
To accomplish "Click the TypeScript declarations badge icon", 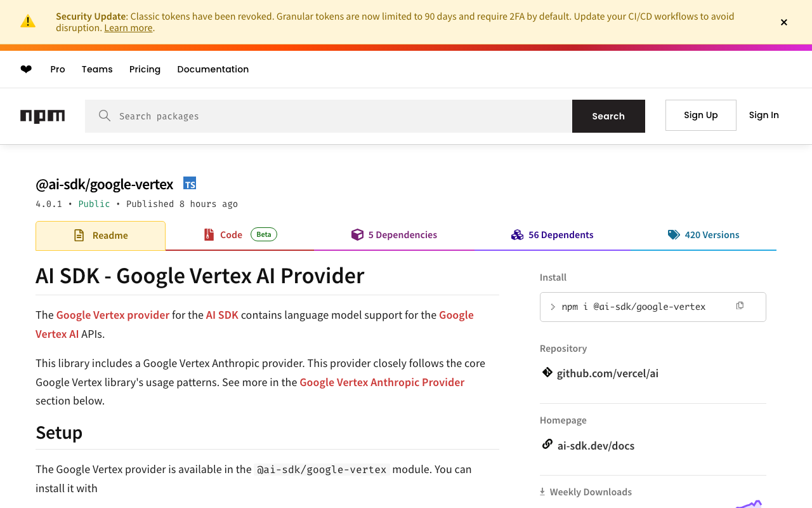I will 190,184.
